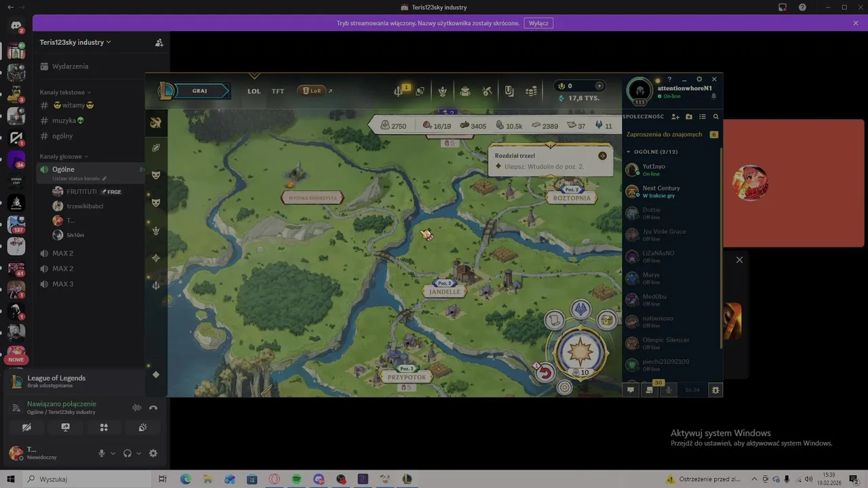Viewport: 868px width, 488px height.
Task: Open Discord activities launcher button
Action: (104, 428)
